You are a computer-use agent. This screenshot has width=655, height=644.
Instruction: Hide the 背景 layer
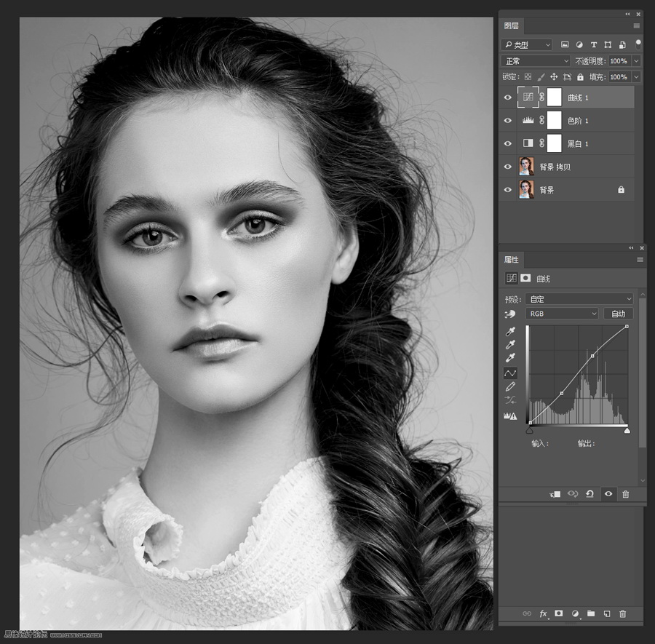click(x=507, y=190)
